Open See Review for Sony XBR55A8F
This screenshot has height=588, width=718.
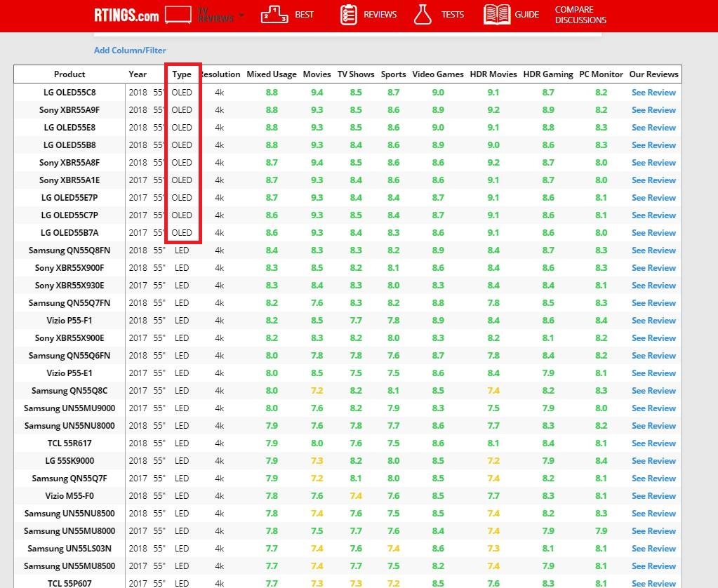point(654,163)
